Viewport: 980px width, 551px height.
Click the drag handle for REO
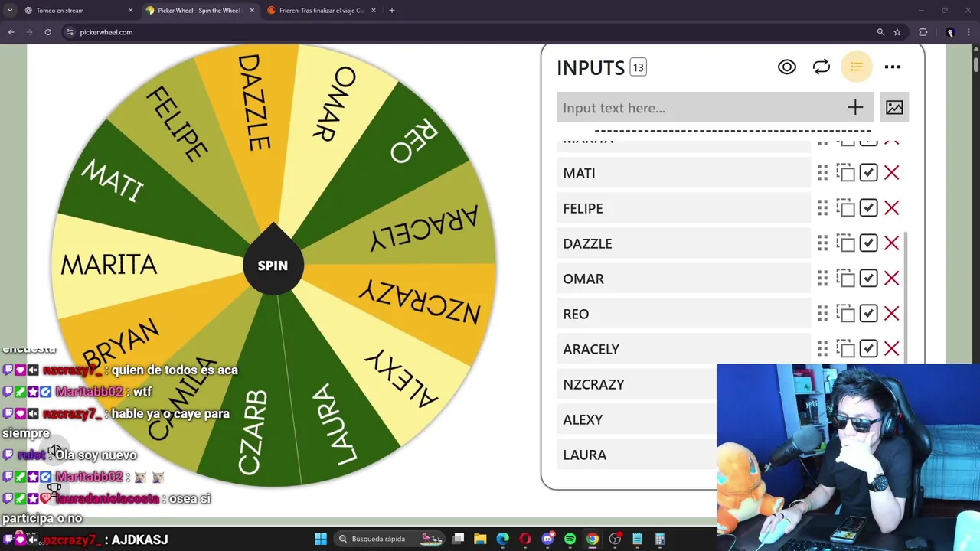(822, 314)
